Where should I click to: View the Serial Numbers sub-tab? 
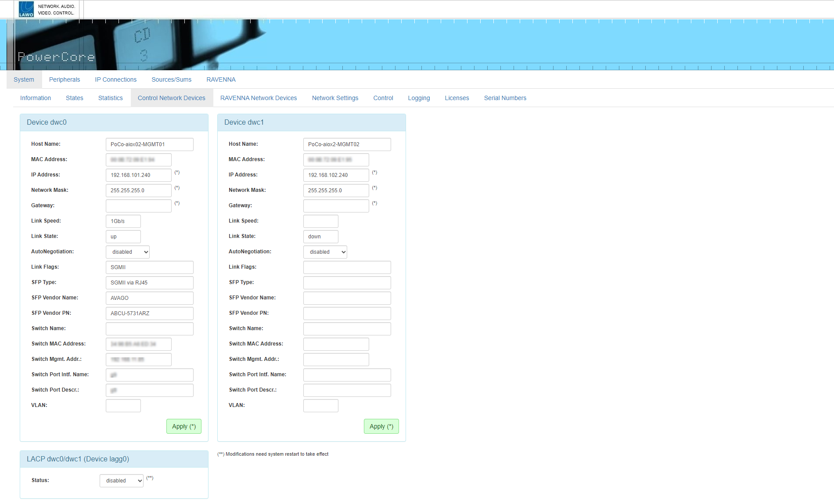pyautogui.click(x=505, y=98)
